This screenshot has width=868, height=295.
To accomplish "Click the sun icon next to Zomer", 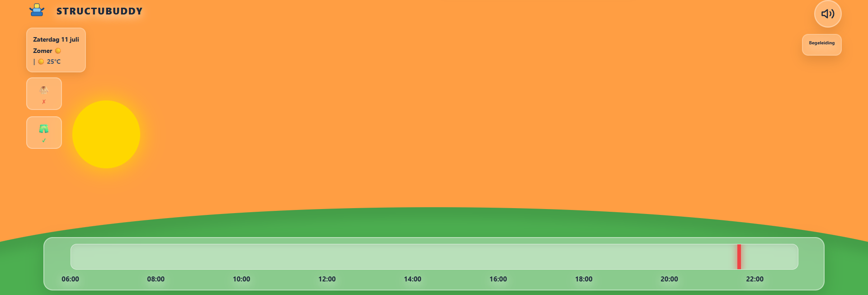I will pyautogui.click(x=58, y=51).
